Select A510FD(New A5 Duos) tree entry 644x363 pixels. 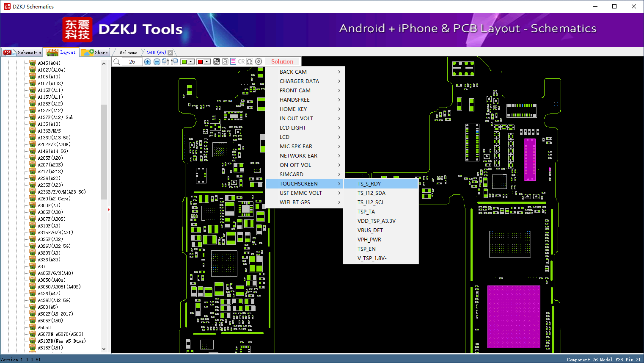(62, 341)
